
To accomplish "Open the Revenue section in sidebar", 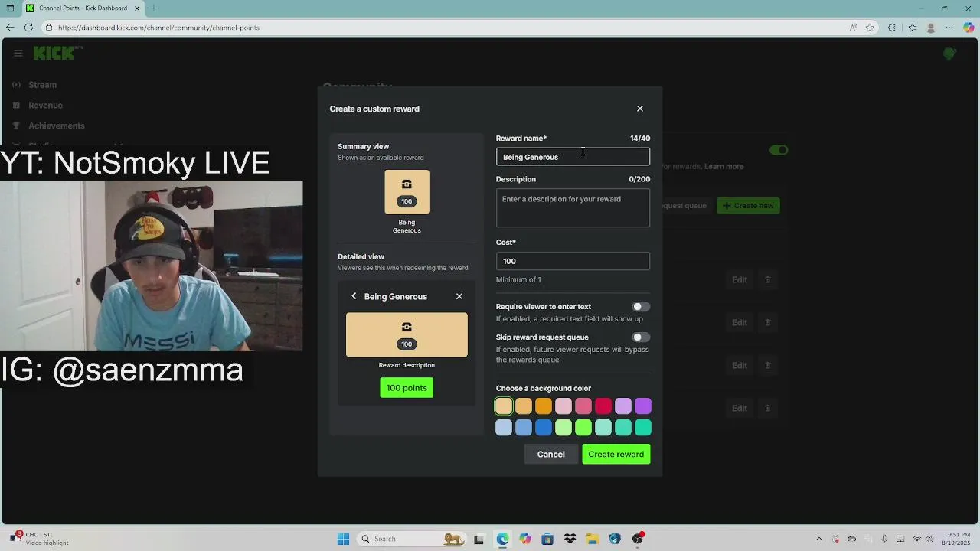I will click(x=45, y=106).
